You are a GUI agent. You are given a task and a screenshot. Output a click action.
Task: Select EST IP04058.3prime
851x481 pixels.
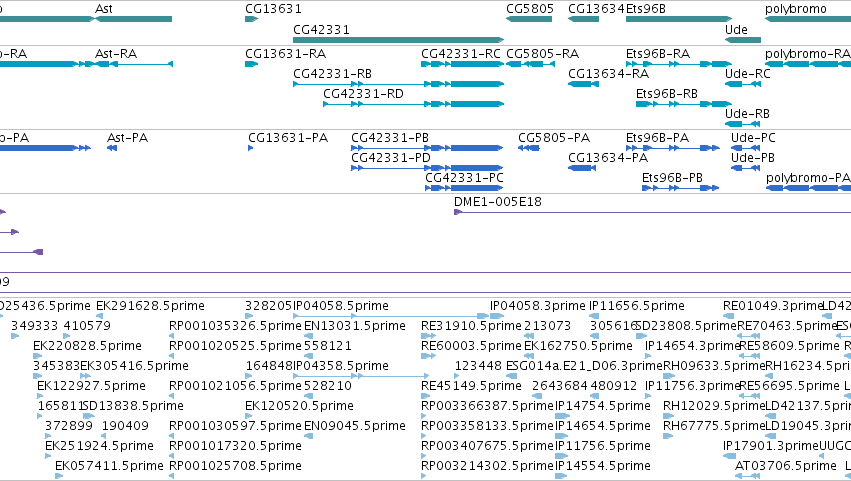(538, 306)
